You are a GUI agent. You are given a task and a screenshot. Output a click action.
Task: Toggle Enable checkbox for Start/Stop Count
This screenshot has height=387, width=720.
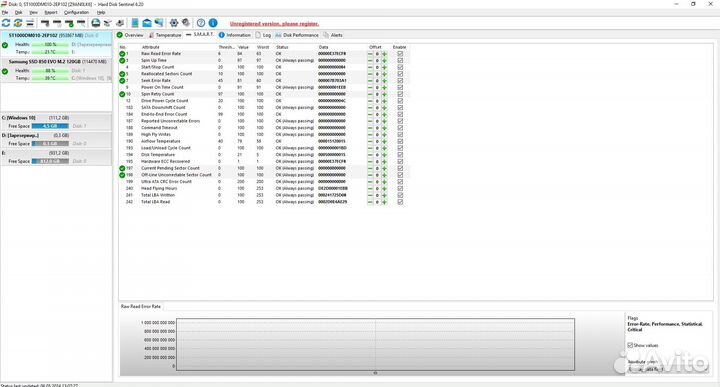pos(400,67)
